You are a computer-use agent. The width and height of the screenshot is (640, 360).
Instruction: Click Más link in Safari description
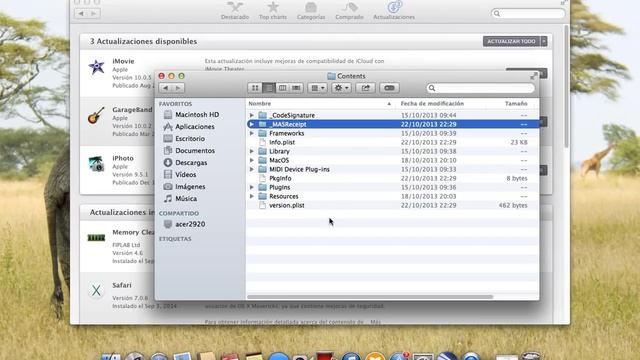pyautogui.click(x=376, y=322)
